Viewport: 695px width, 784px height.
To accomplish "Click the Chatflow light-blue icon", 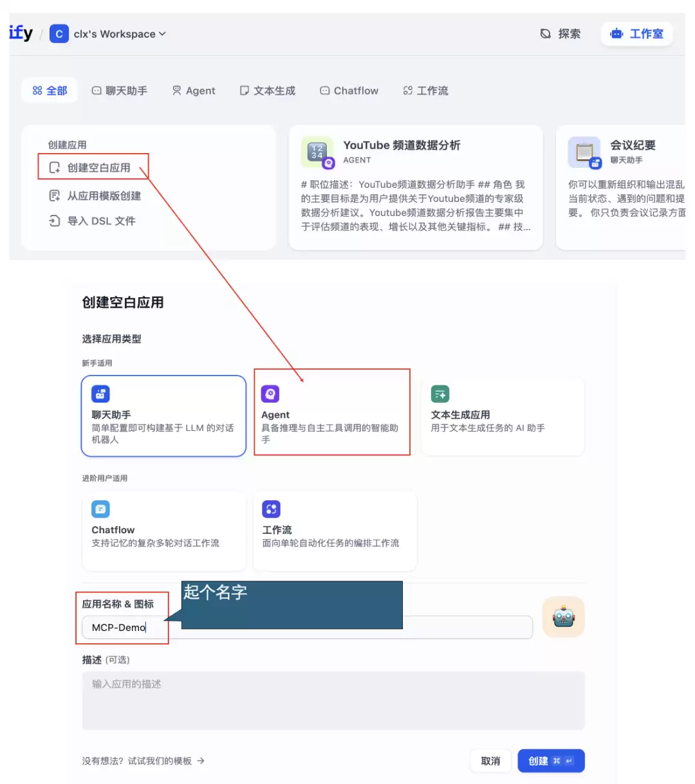I will click(100, 509).
